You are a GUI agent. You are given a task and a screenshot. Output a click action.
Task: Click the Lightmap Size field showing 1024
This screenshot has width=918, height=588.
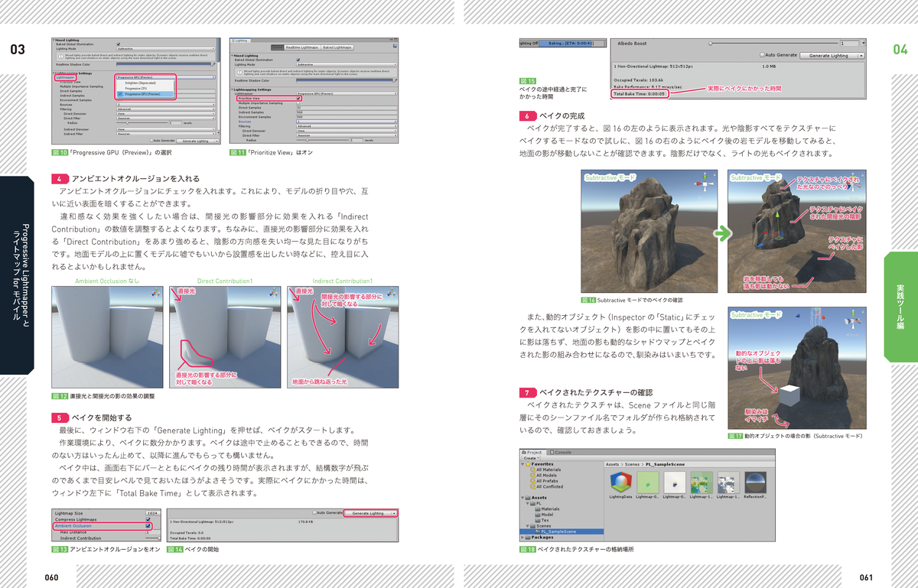[x=152, y=513]
